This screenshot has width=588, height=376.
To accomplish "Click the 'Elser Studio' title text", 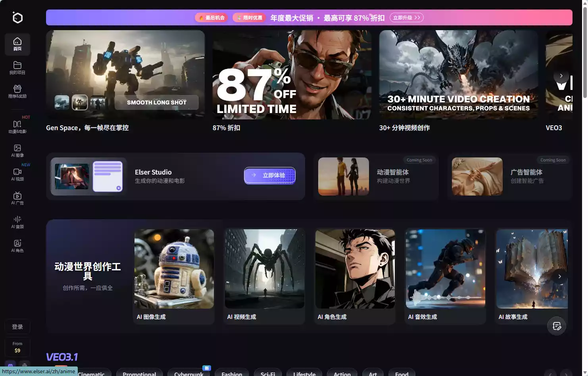I will pyautogui.click(x=153, y=172).
